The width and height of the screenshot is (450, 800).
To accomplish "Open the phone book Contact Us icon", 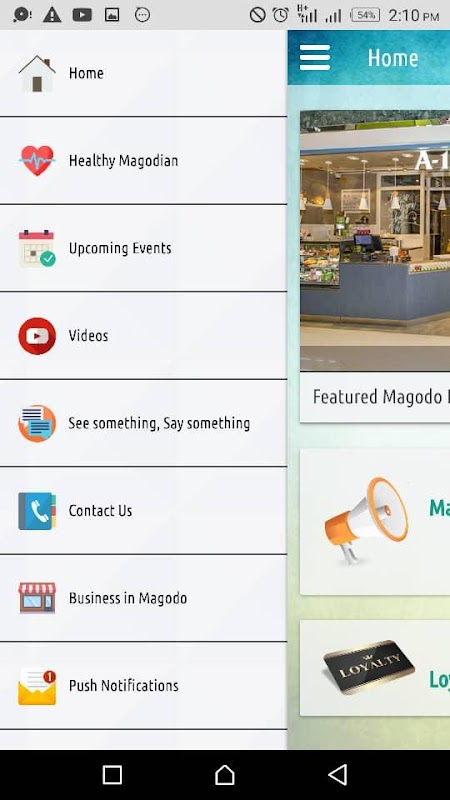I will coord(37,511).
